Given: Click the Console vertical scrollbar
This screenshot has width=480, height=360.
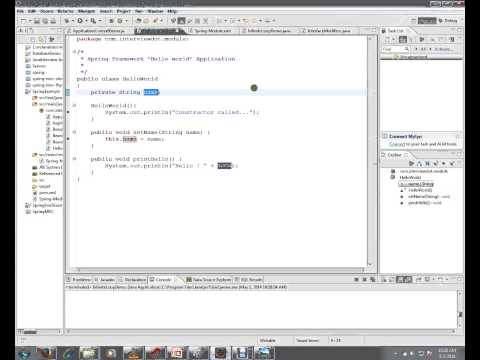Looking at the screenshot, I should point(461,310).
